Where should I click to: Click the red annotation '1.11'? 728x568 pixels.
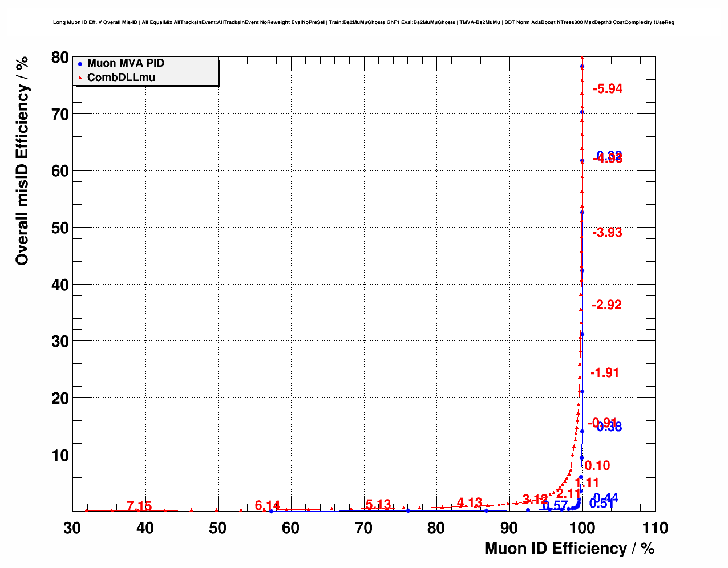pyautogui.click(x=587, y=482)
